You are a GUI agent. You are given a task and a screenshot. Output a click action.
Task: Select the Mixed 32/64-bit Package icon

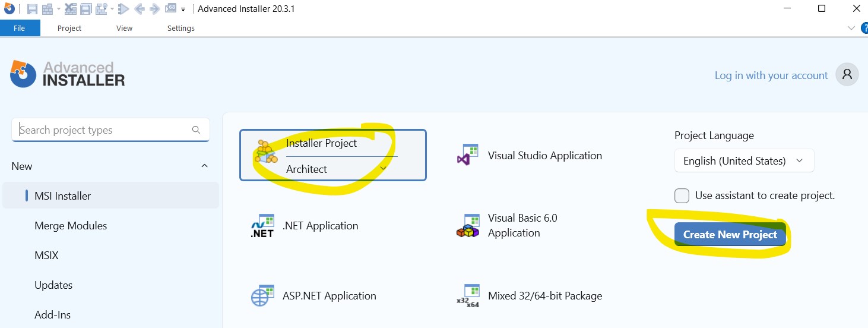coord(467,296)
